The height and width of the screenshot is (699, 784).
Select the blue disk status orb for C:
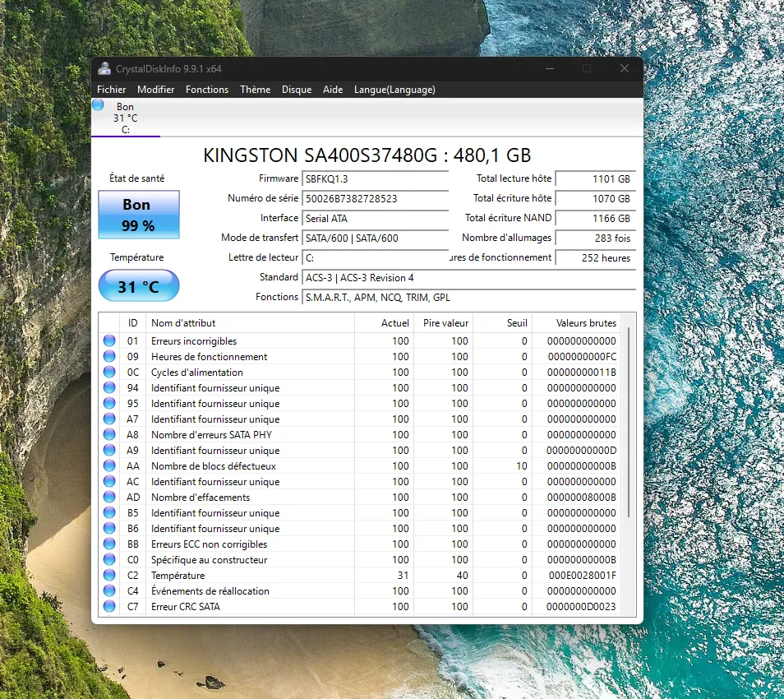pyautogui.click(x=98, y=104)
